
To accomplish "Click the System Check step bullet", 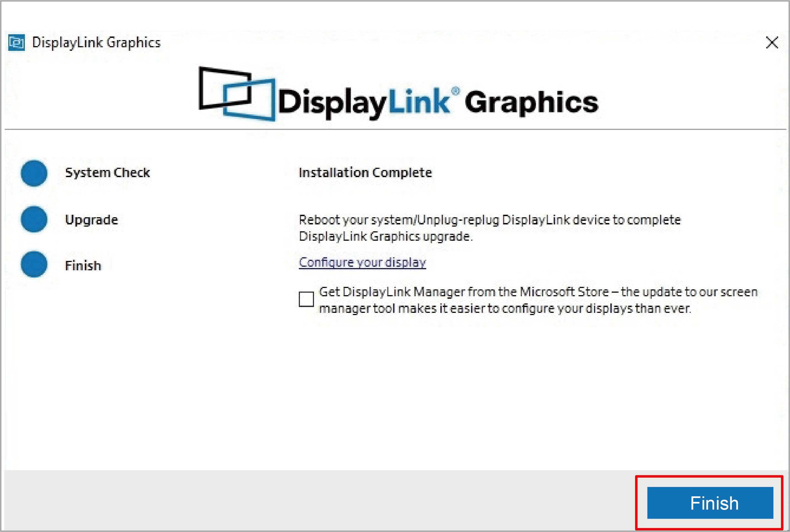I will pos(34,173).
